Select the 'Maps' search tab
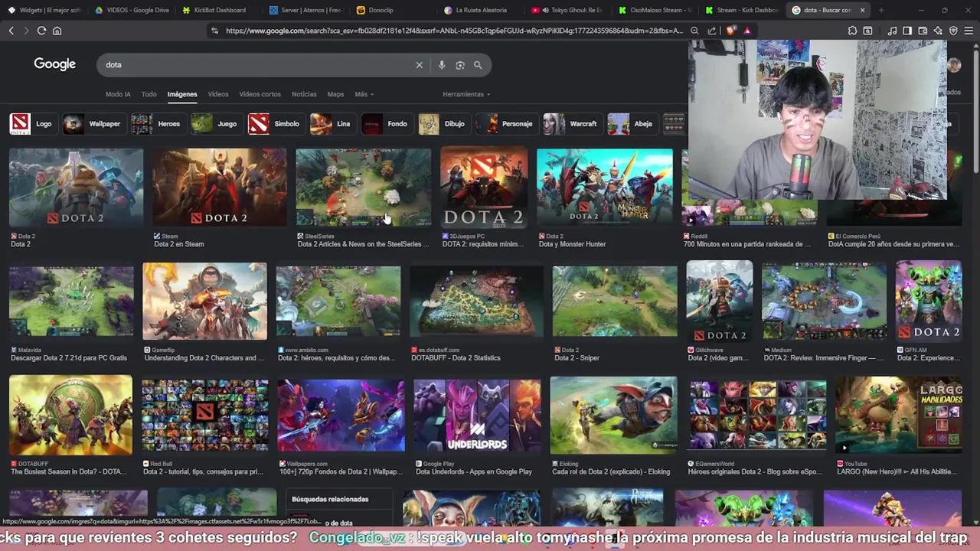The image size is (980, 551). click(x=335, y=94)
